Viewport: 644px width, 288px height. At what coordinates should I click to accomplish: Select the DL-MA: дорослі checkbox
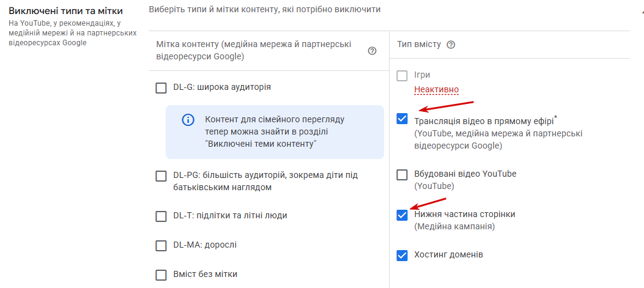[x=161, y=246]
